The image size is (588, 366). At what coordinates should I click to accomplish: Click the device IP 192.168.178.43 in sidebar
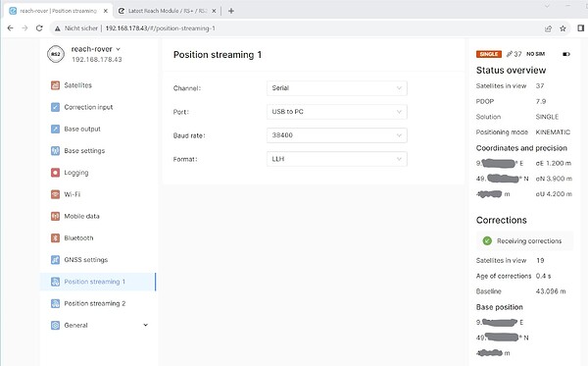pyautogui.click(x=97, y=59)
